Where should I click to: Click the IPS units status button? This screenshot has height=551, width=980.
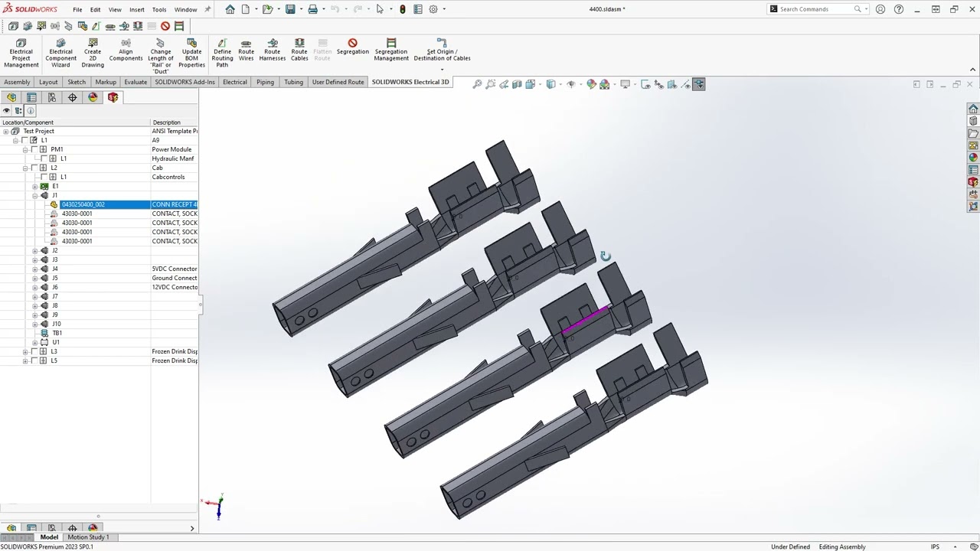(935, 546)
